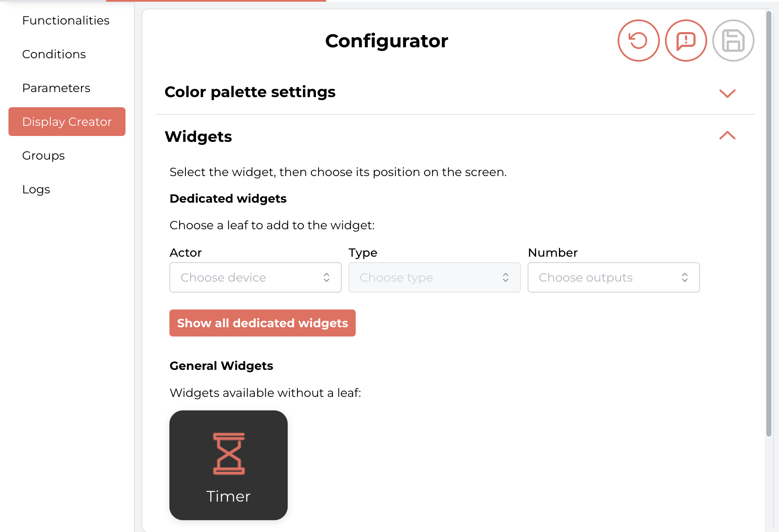The height and width of the screenshot is (532, 779).
Task: Open the Choose type dropdown
Action: tap(434, 277)
